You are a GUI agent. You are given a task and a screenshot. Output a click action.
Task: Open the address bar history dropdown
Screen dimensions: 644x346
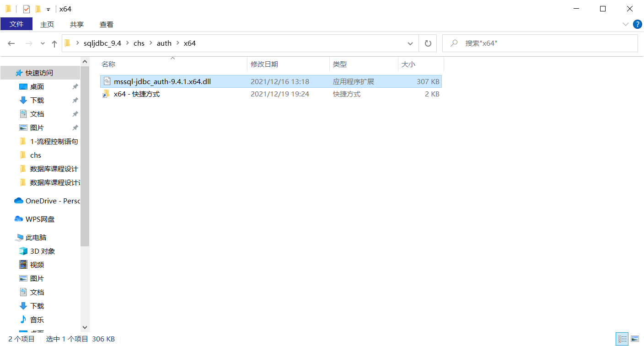(410, 43)
